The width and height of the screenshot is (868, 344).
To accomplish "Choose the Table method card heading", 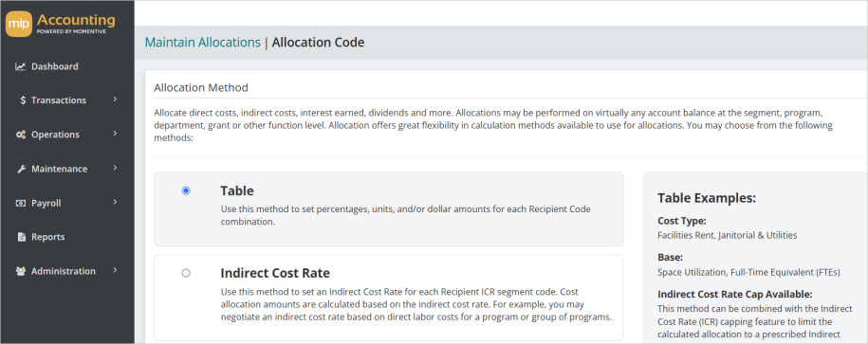I will point(237,190).
